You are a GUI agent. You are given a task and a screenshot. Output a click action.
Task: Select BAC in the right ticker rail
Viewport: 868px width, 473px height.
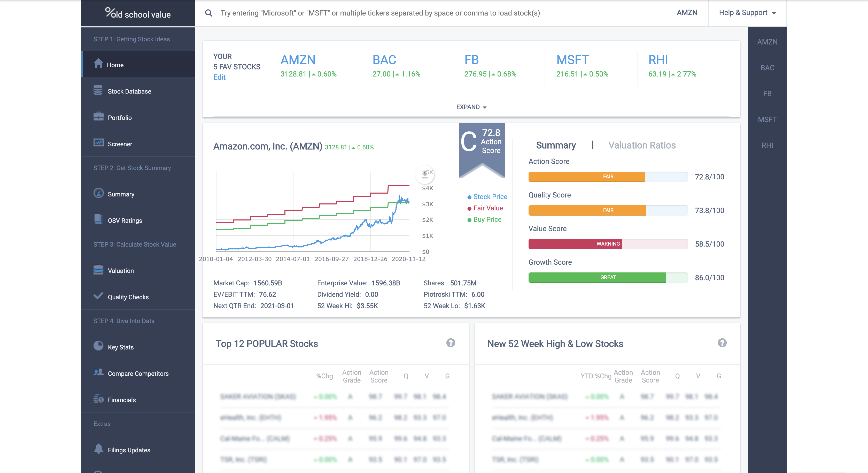[767, 68]
